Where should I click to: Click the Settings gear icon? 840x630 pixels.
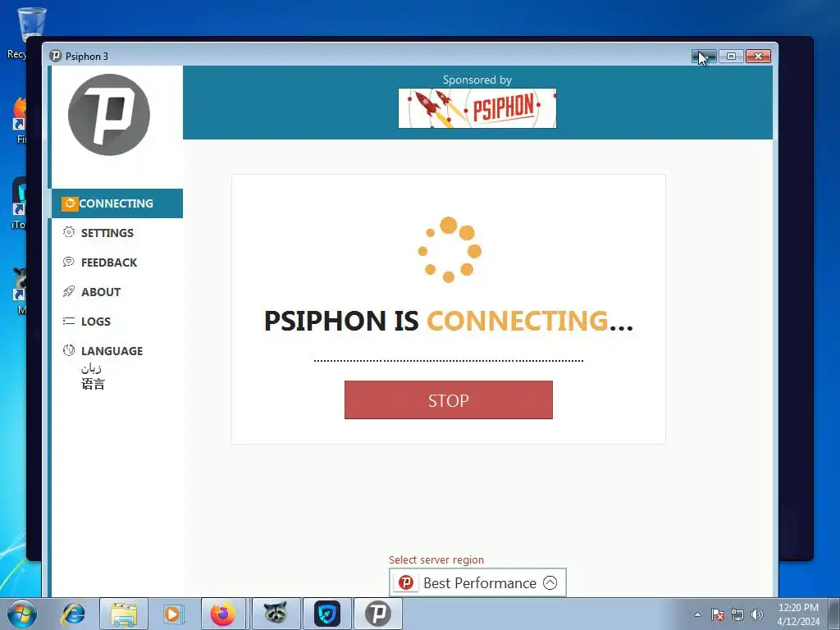tap(69, 232)
